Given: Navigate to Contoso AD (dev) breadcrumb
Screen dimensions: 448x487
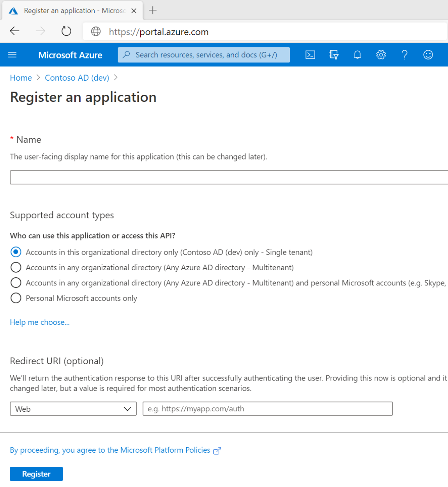Looking at the screenshot, I should [77, 78].
